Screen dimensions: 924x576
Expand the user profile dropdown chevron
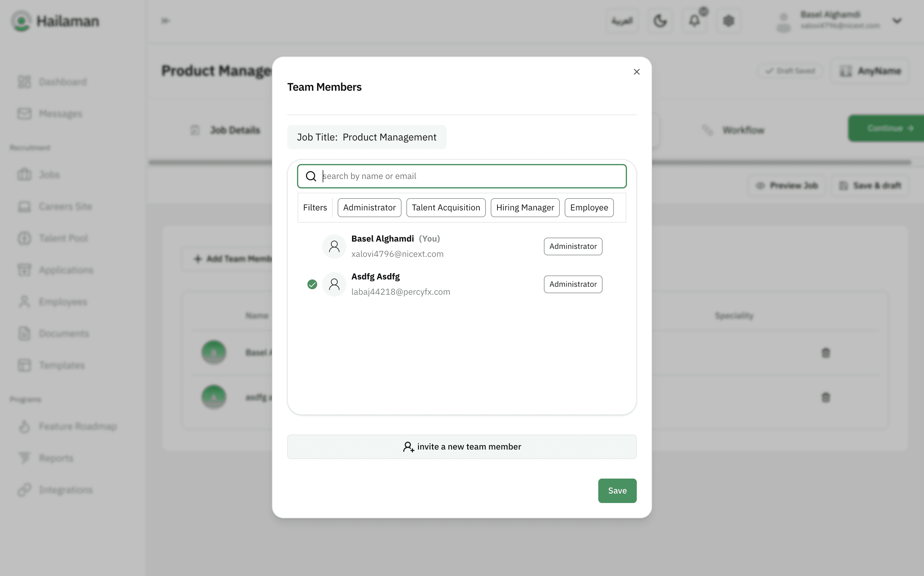(897, 20)
